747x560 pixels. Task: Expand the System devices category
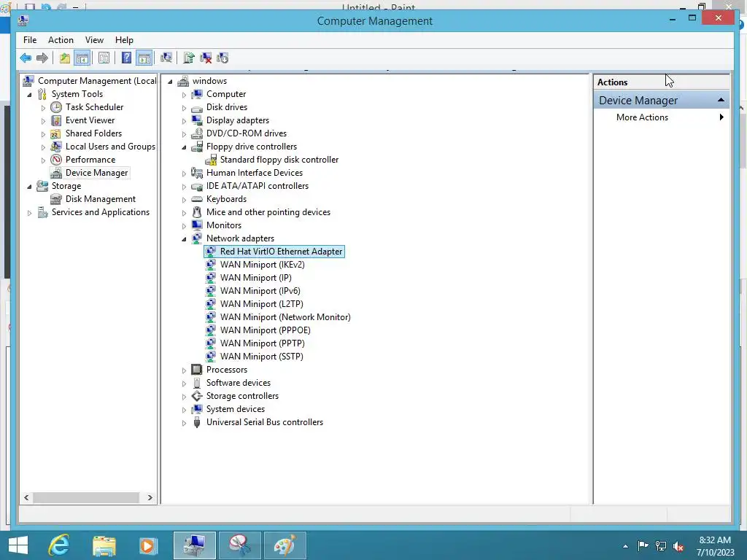[184, 410]
